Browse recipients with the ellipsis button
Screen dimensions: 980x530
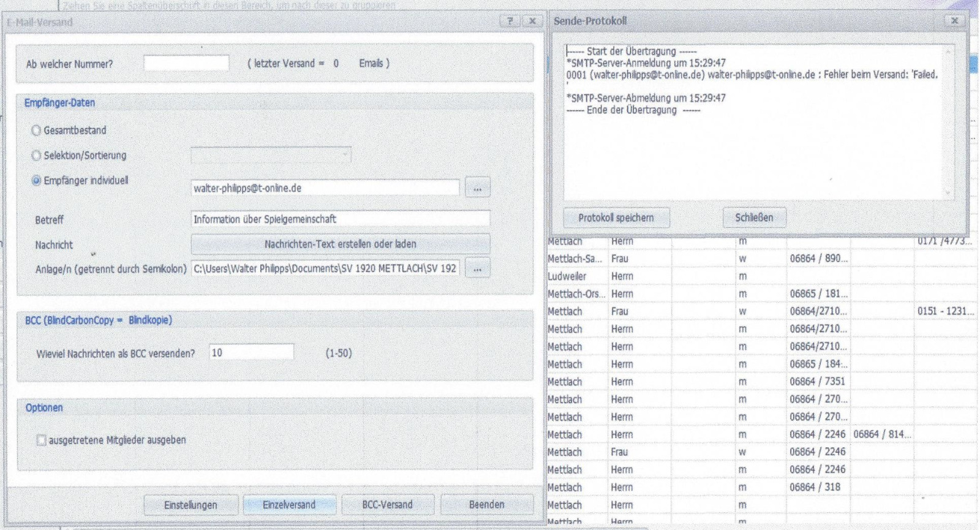477,189
